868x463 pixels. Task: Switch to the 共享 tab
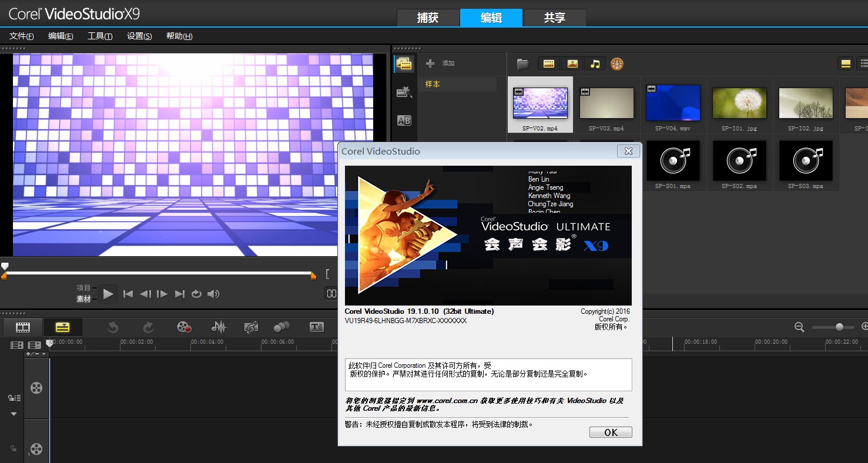click(555, 18)
